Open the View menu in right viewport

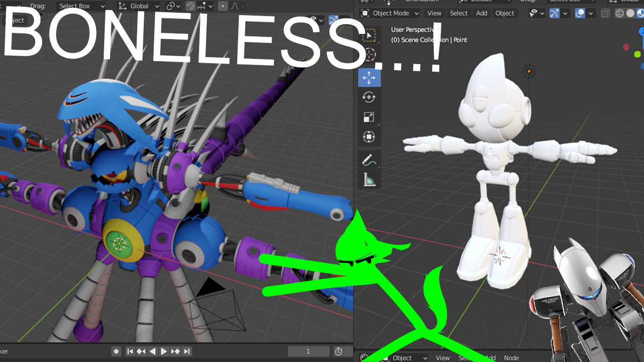click(434, 13)
